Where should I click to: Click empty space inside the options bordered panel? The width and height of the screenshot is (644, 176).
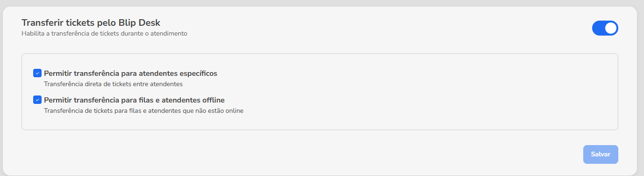(421, 94)
